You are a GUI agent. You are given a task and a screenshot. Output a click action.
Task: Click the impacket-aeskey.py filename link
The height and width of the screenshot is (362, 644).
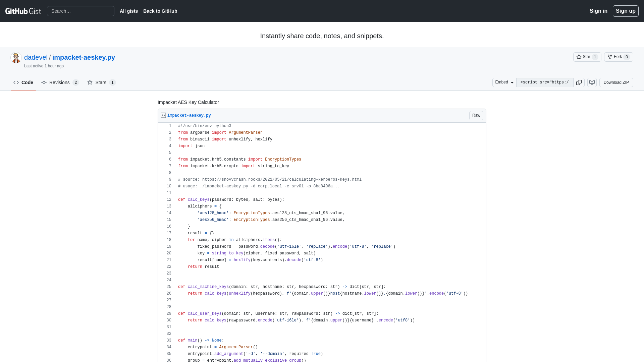coord(189,115)
